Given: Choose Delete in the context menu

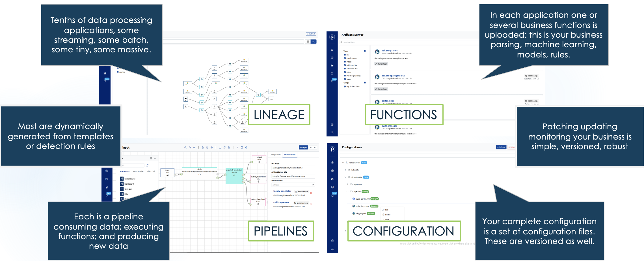Looking at the screenshot, I should tap(386, 215).
